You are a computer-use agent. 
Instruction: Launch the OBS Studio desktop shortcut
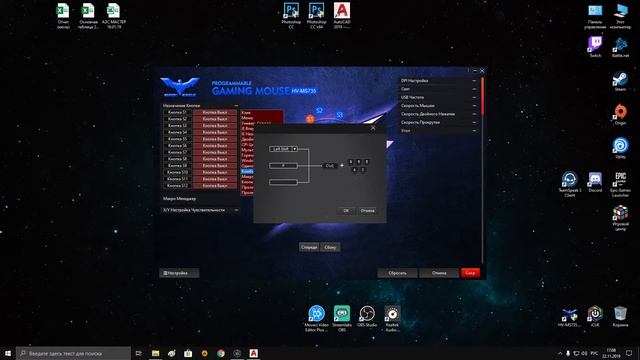[x=367, y=316]
